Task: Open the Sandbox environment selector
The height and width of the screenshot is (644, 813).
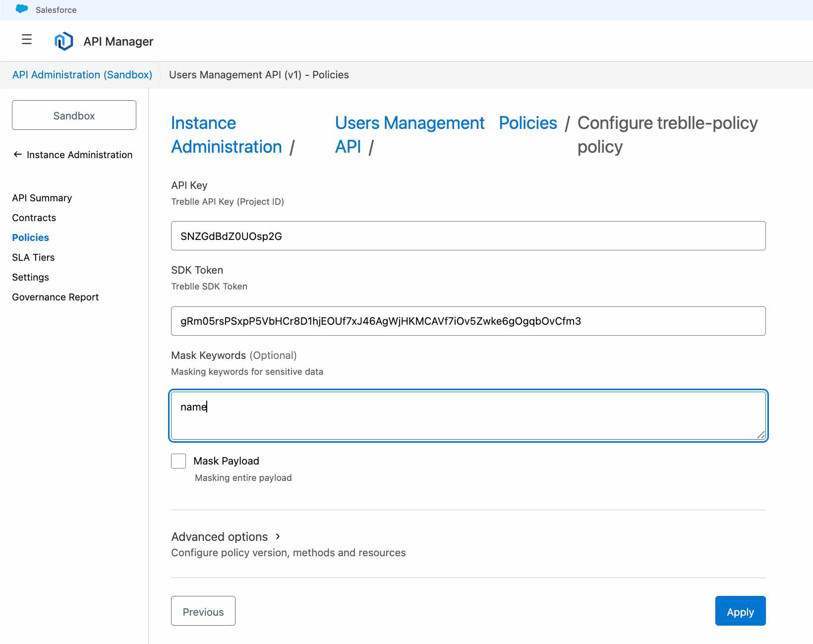Action: [x=74, y=115]
